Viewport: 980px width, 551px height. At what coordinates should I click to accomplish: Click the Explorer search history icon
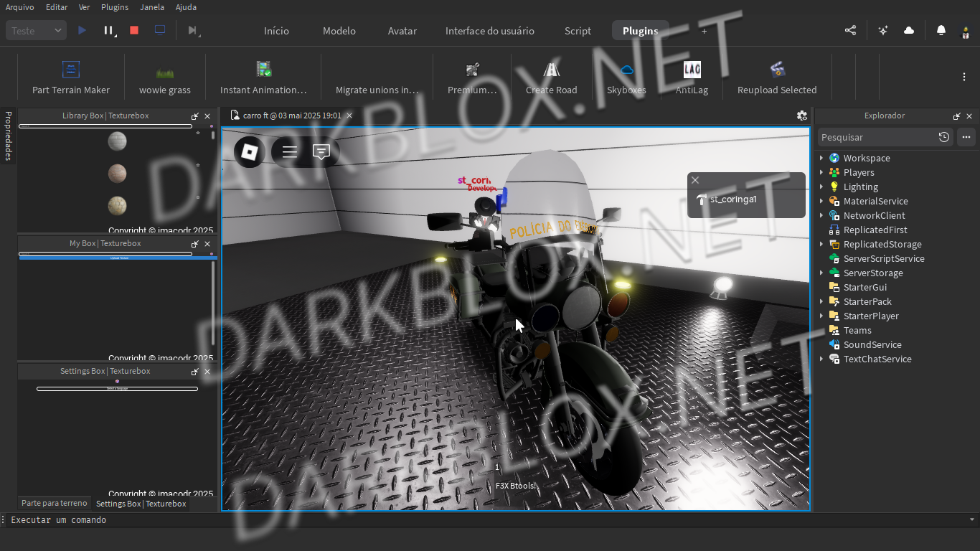click(944, 137)
